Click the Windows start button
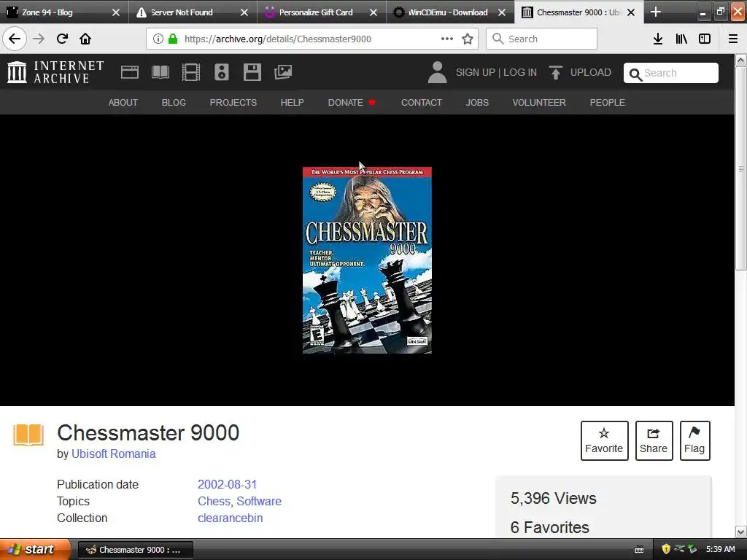Image resolution: width=747 pixels, height=560 pixels. [x=35, y=549]
